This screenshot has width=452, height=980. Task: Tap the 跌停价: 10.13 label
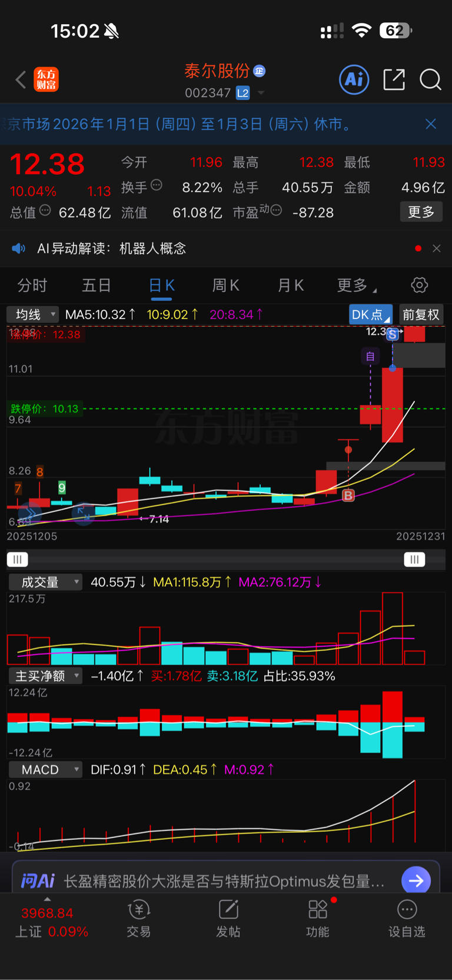pos(44,408)
